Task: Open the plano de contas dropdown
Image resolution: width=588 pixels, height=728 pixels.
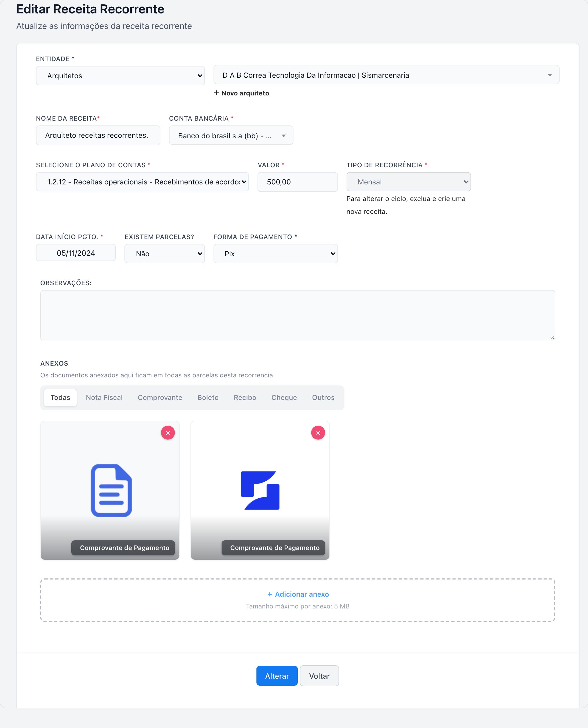Action: pyautogui.click(x=142, y=182)
